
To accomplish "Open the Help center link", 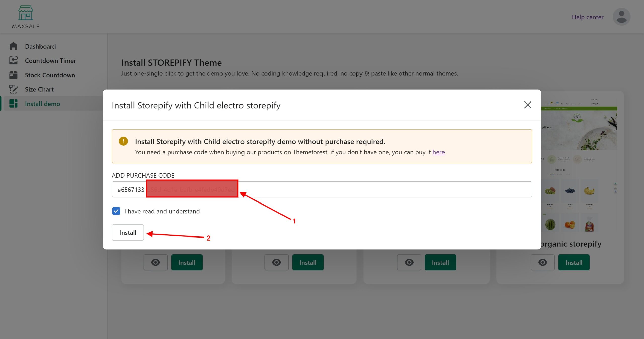I will (x=588, y=17).
